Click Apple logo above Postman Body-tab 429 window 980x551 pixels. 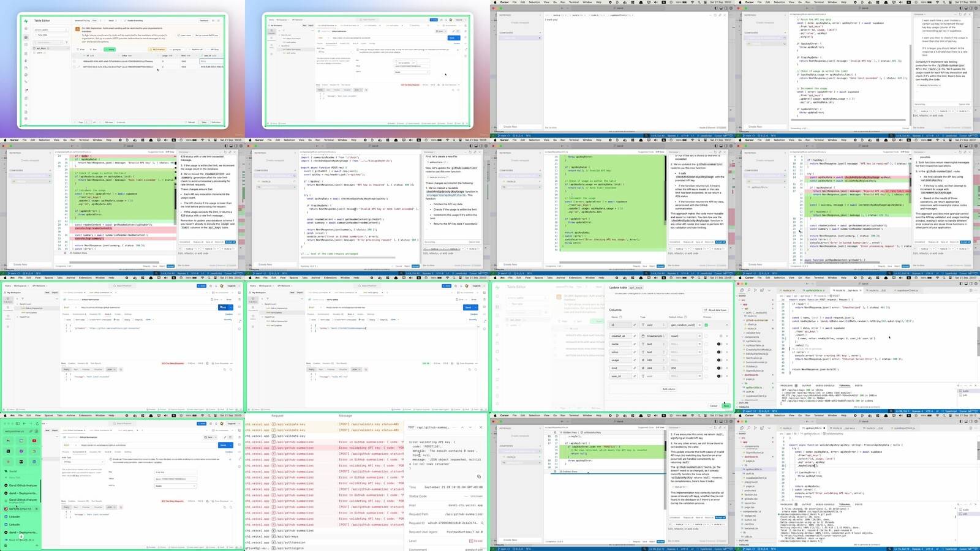coord(5,278)
